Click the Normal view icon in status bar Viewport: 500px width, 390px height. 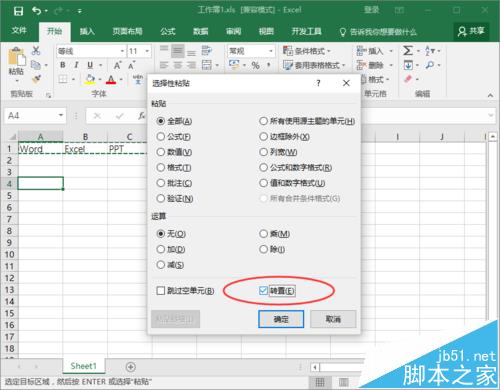click(320, 382)
